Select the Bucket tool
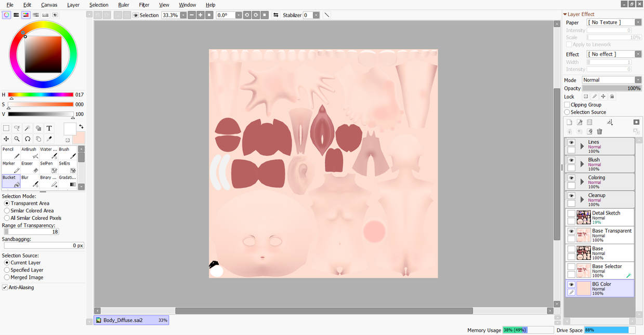 [11, 181]
